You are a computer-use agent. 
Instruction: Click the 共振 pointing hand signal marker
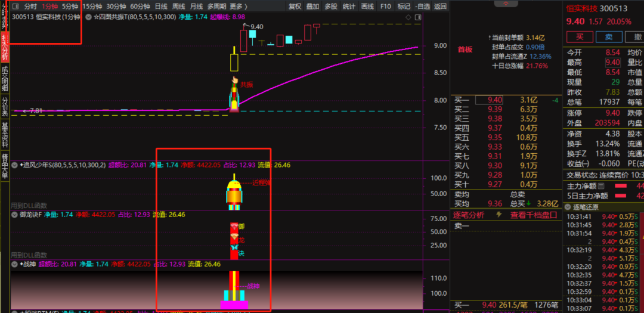[x=235, y=80]
